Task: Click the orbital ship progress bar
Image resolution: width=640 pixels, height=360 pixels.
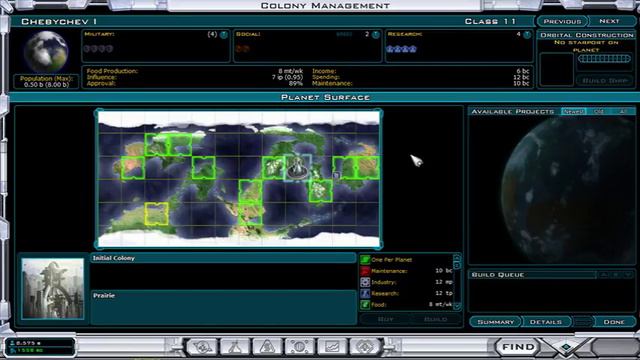Action: click(x=604, y=59)
